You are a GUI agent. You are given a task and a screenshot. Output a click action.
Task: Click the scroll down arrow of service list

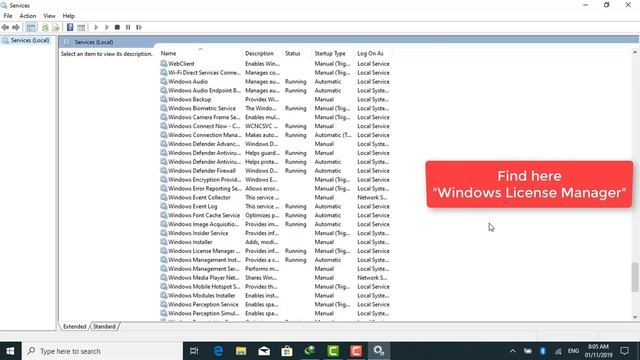635,317
